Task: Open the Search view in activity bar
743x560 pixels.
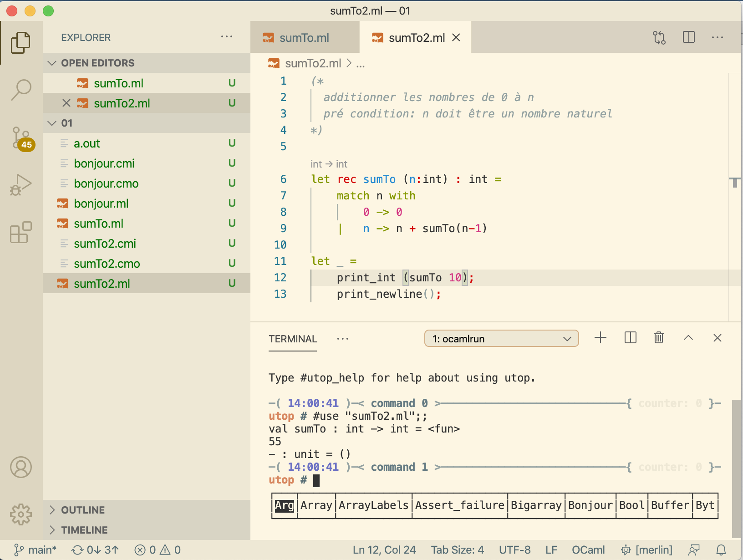Action: pos(21,90)
